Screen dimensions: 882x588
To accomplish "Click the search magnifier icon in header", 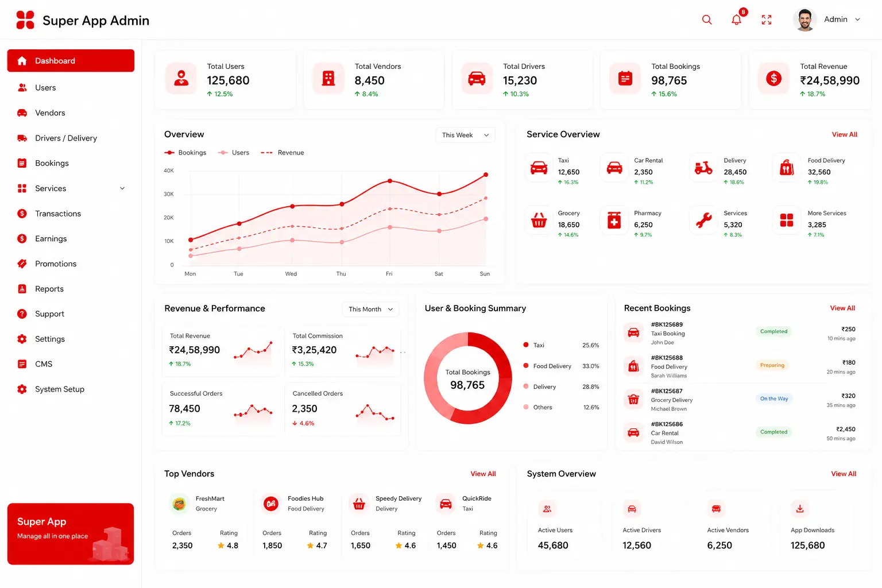I will 707,20.
